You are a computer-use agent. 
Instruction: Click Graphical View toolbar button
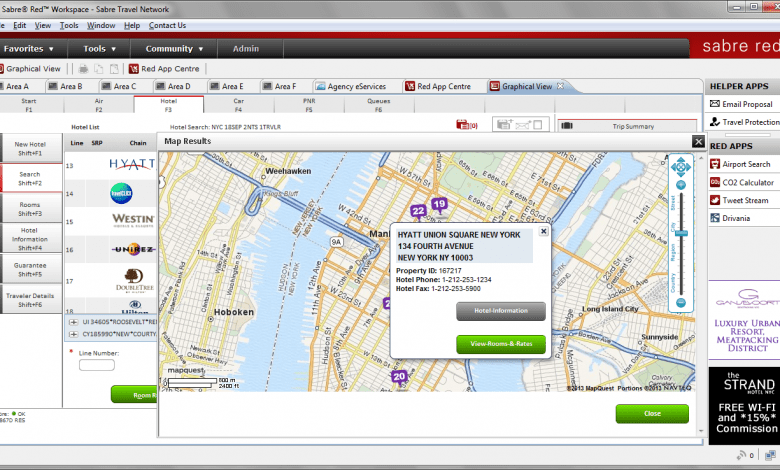click(30, 69)
